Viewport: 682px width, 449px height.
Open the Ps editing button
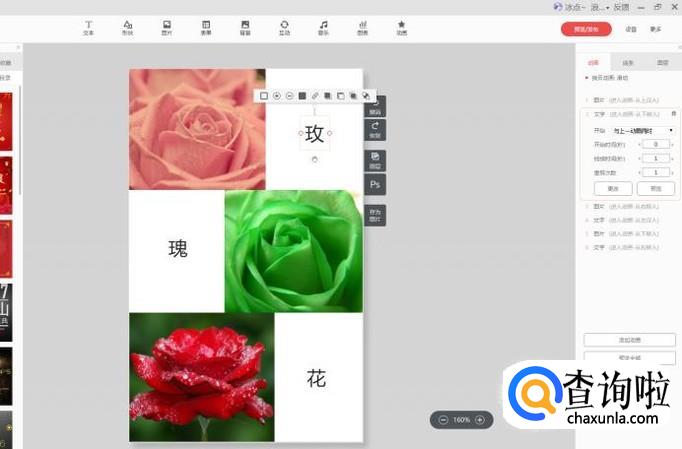point(375,184)
